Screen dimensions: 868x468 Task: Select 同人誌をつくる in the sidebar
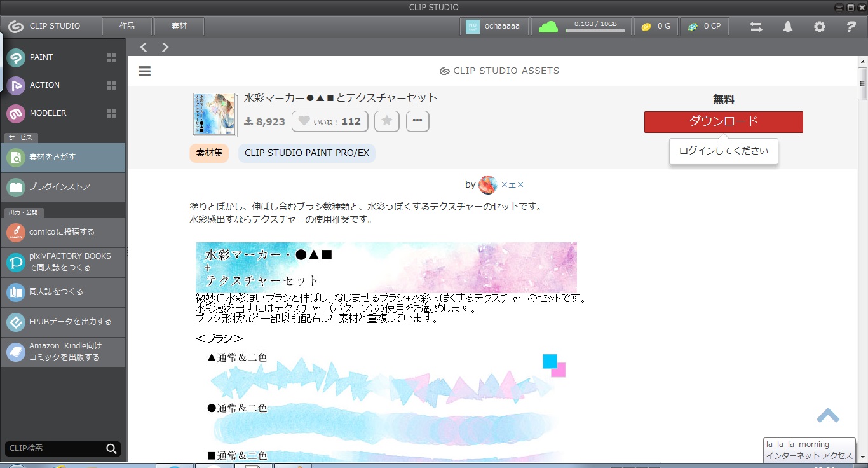point(63,292)
